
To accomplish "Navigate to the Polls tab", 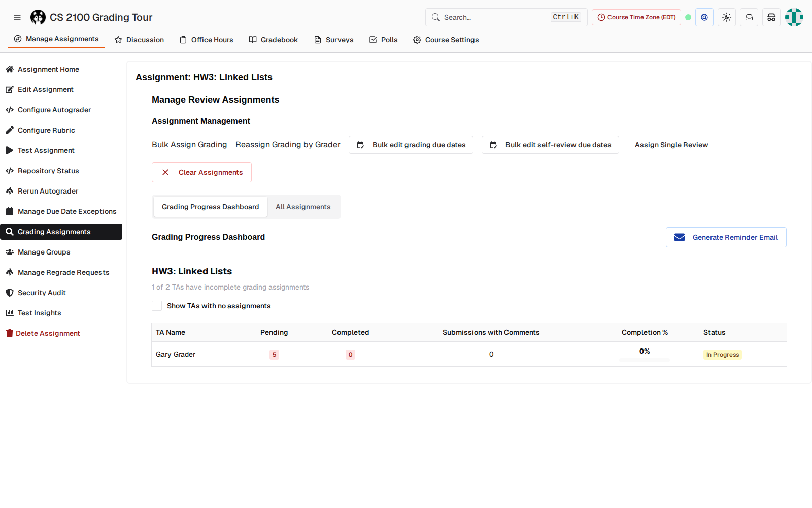I will click(x=383, y=40).
